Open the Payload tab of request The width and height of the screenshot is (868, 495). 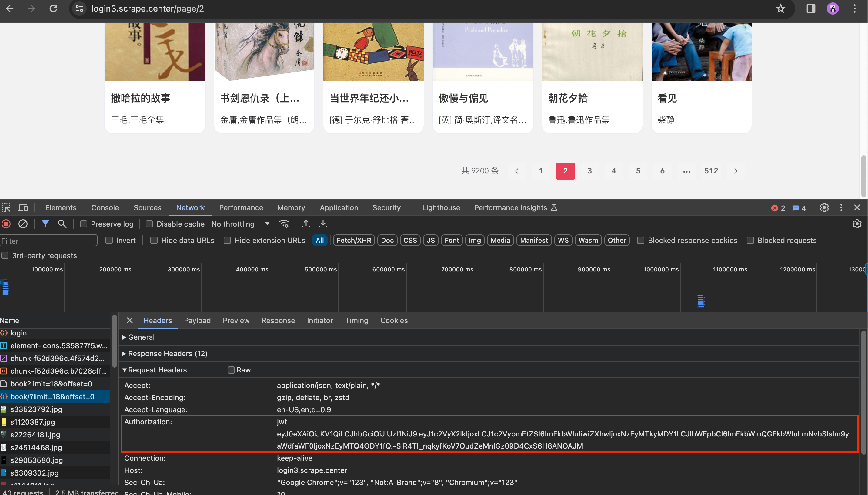click(x=197, y=320)
